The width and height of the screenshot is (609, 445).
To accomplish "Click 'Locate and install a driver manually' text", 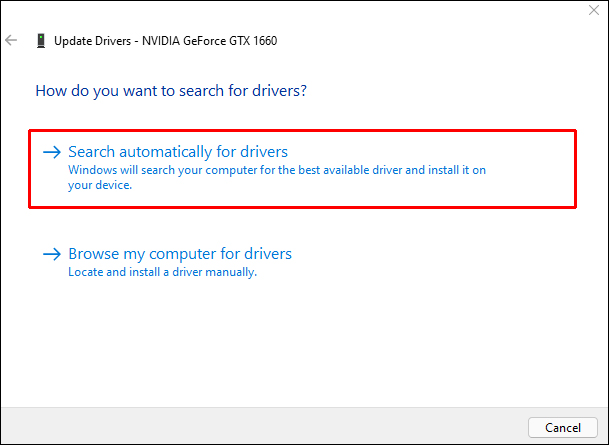I will 162,272.
